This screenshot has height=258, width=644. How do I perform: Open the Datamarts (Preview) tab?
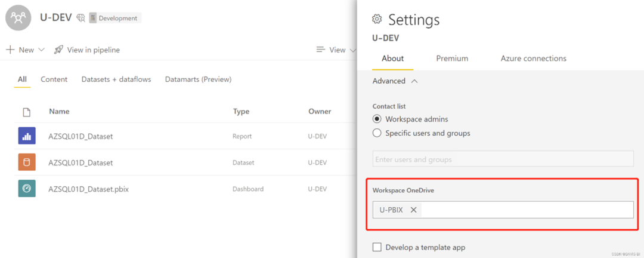199,79
